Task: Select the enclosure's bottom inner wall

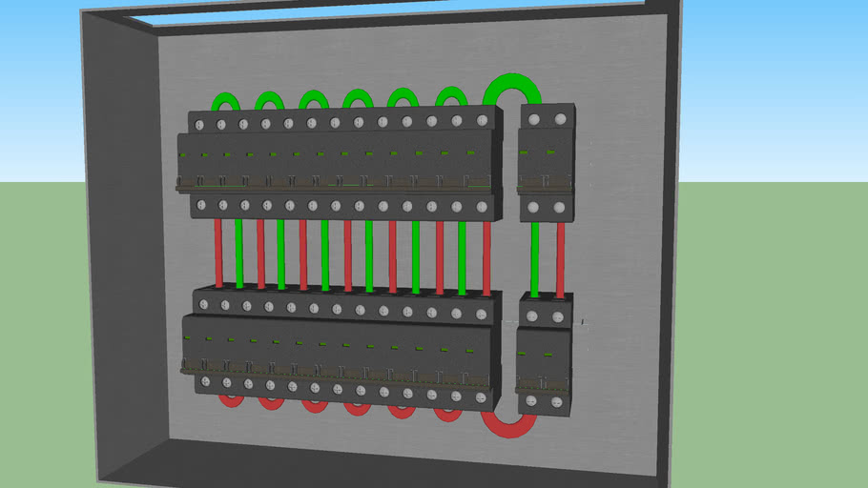Action: click(x=382, y=460)
